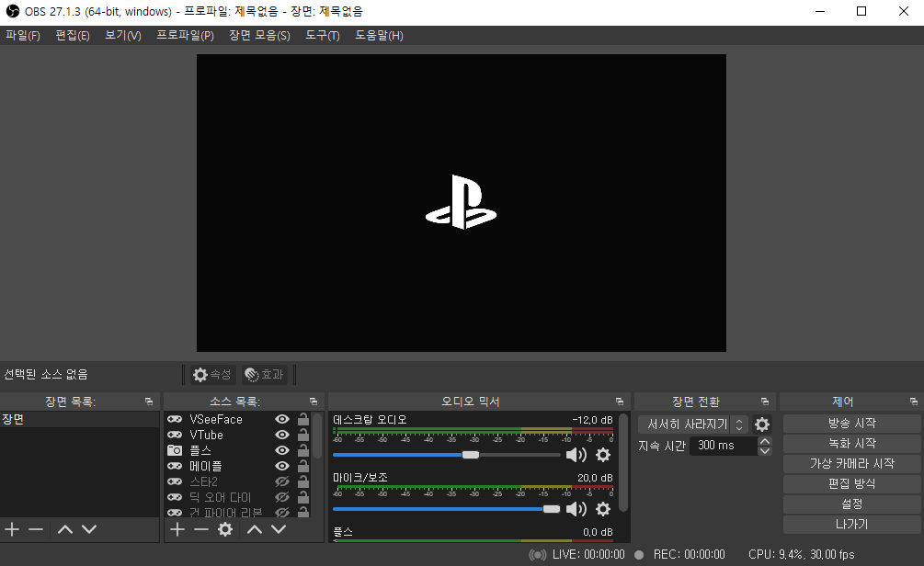Show the 딕 오어 다이 source
The width and height of the screenshot is (924, 566).
tap(282, 497)
